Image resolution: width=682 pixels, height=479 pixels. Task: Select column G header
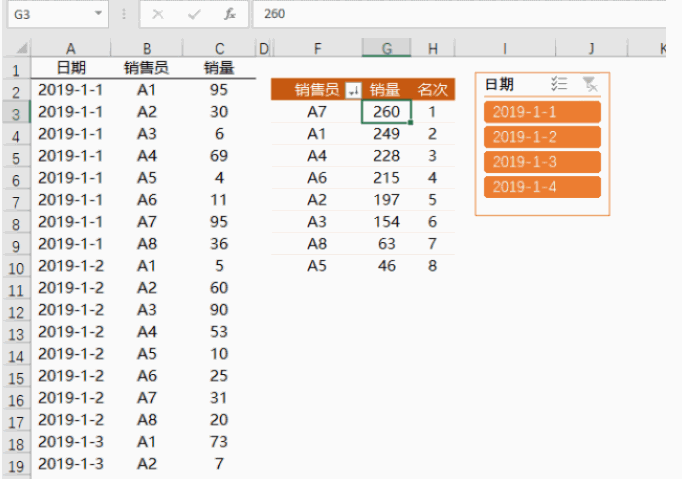[x=386, y=48]
